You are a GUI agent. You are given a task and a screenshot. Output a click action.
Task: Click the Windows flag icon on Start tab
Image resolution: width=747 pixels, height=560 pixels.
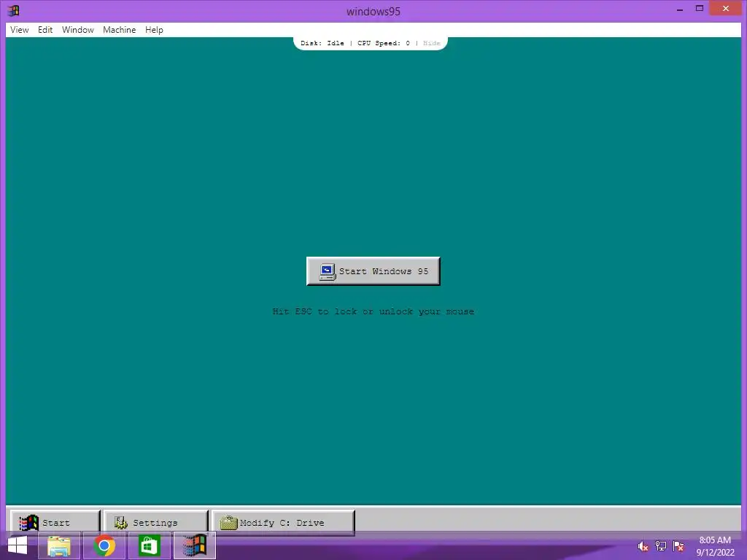pyautogui.click(x=28, y=522)
